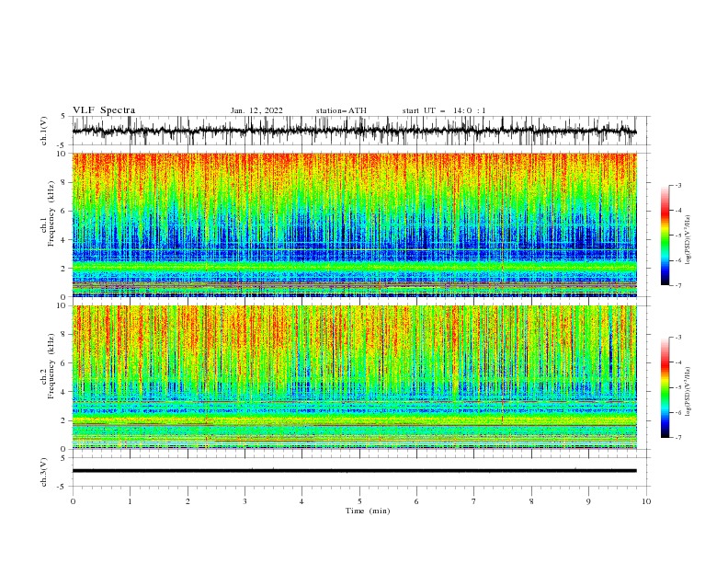Click the time axis tick label "0"
The image size is (728, 563).
tap(73, 501)
